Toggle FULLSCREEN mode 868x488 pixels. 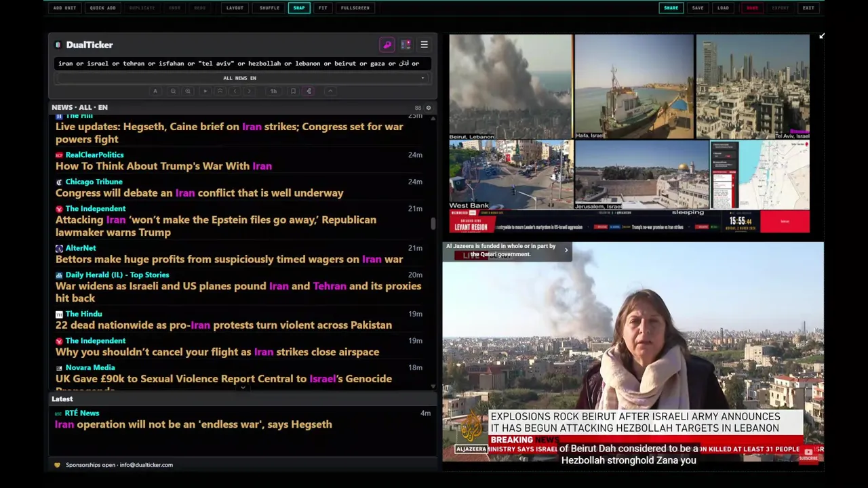click(355, 8)
